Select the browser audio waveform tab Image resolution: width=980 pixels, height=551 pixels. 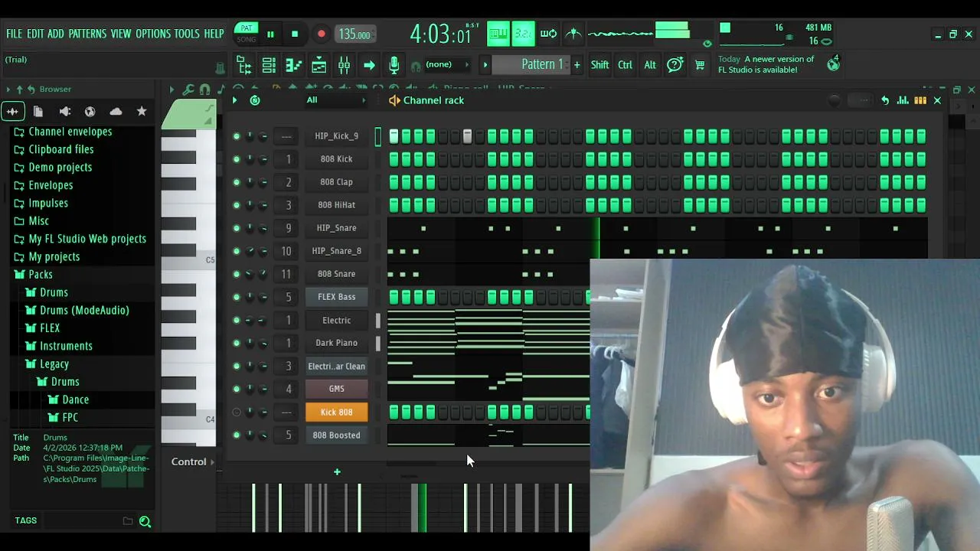coord(12,112)
